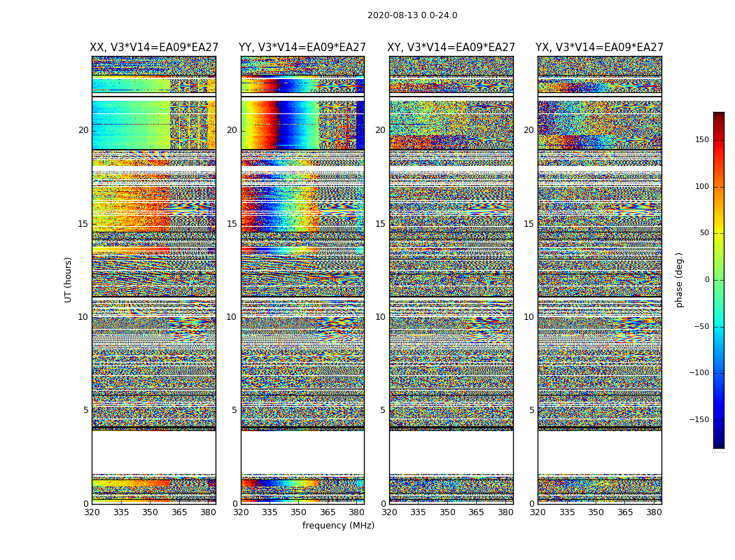Image resolution: width=735 pixels, height=560 pixels.
Task: Click the date title 2020-08-13 0.0-24.0
Action: [x=412, y=15]
